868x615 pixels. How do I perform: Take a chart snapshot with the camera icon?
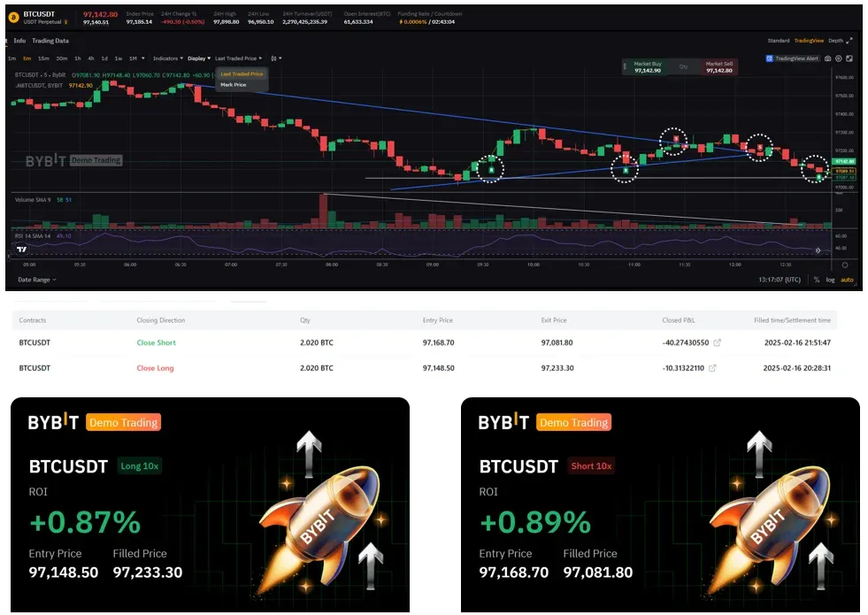(x=827, y=58)
